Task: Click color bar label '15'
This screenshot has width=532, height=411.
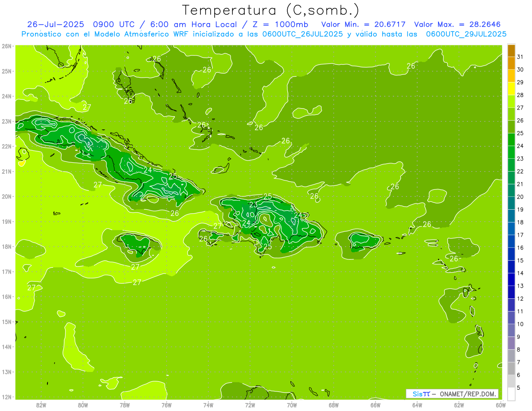Action: coord(520,260)
